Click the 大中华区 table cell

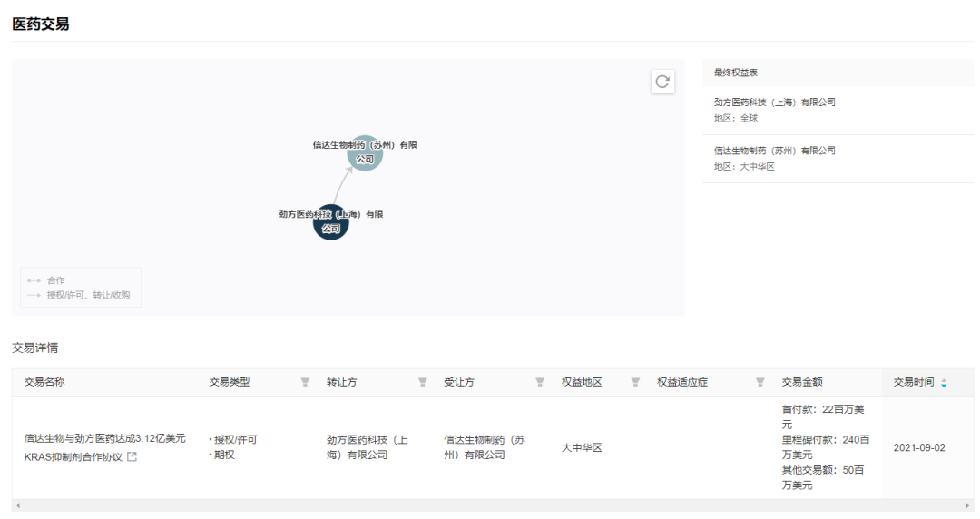(582, 447)
